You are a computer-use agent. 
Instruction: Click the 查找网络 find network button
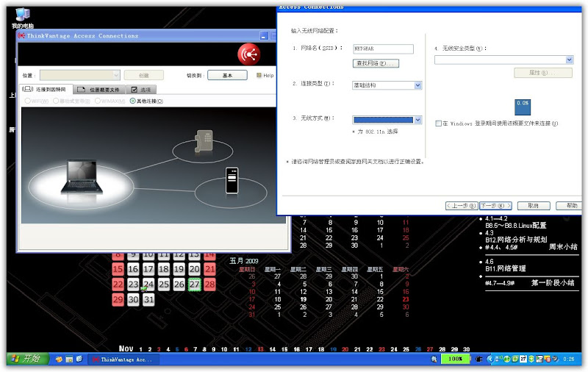pyautogui.click(x=376, y=63)
